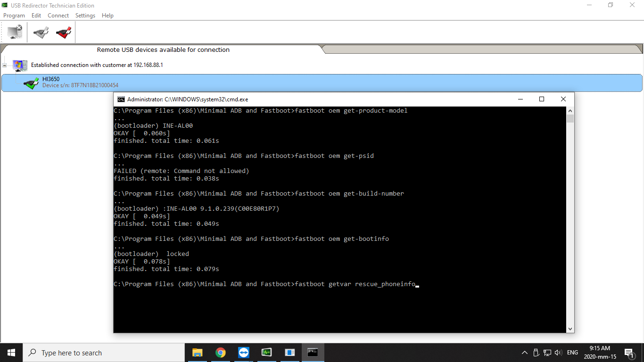The height and width of the screenshot is (362, 644).
Task: Maximize the cmd.exe window
Action: (542, 99)
